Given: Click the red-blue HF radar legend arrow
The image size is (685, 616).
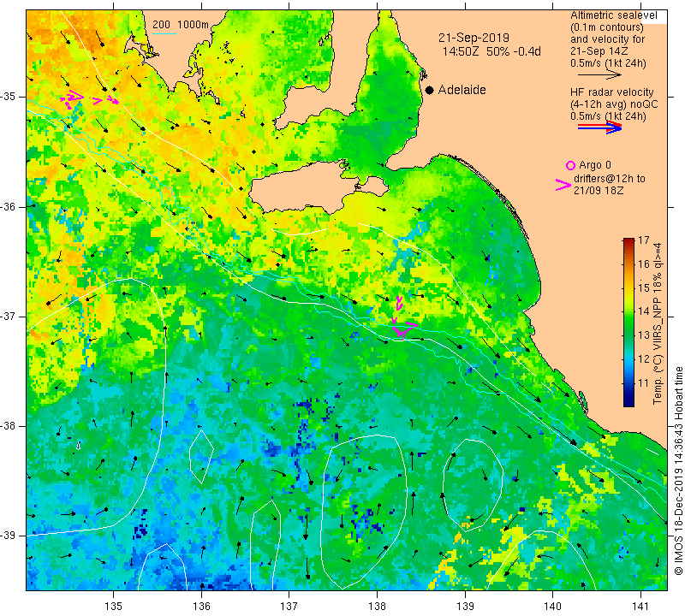Looking at the screenshot, I should coord(599,127).
